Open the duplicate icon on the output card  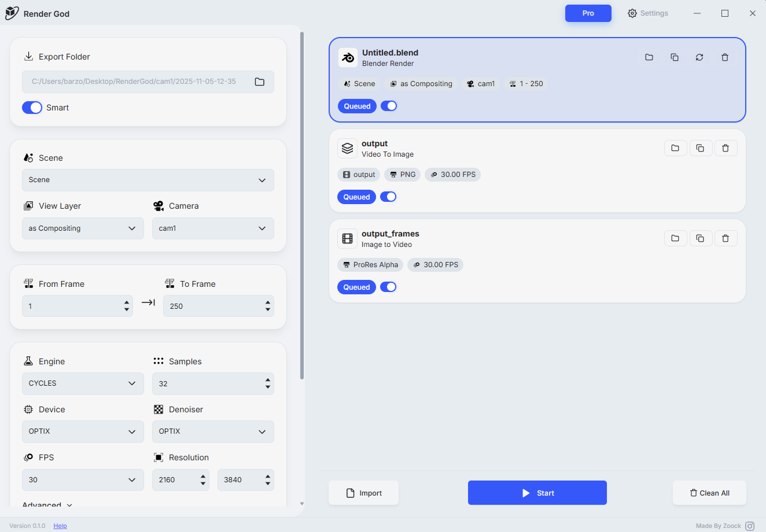coord(701,148)
